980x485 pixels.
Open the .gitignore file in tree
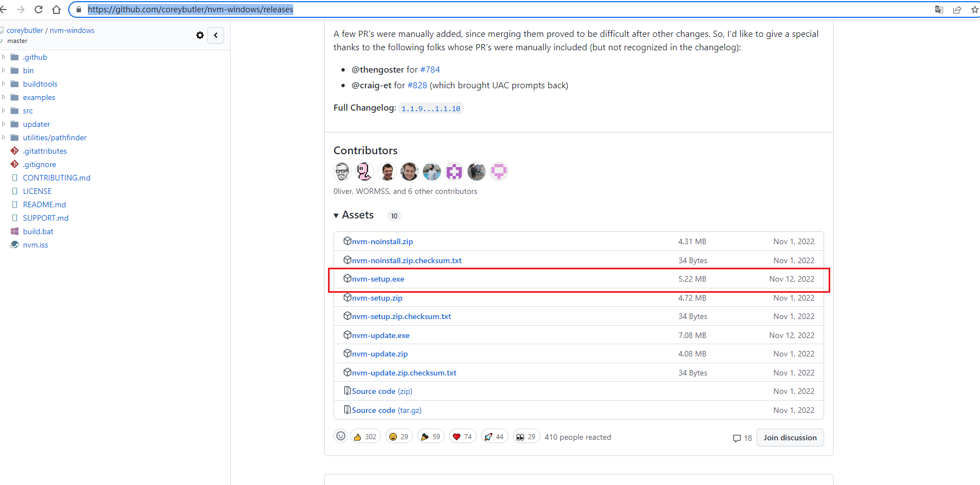pyautogui.click(x=40, y=164)
